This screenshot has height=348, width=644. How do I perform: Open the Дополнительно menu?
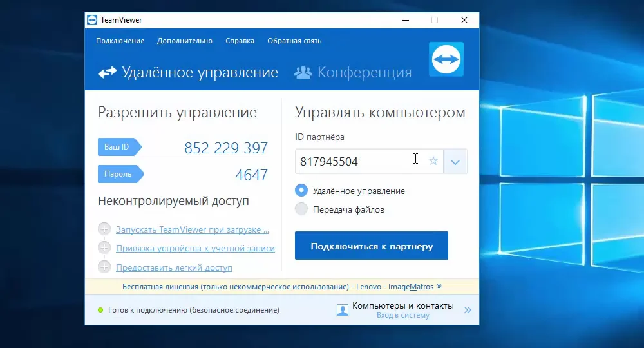click(184, 41)
